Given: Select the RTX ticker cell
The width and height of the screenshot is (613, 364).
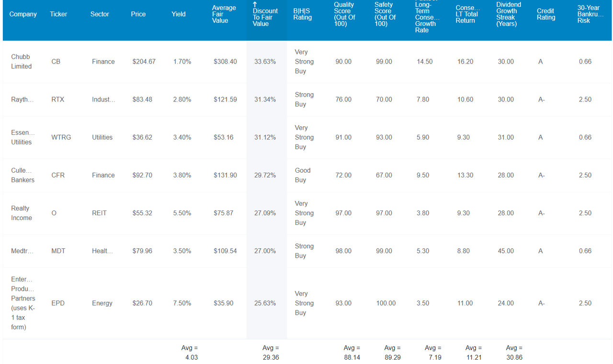Looking at the screenshot, I should point(58,99).
